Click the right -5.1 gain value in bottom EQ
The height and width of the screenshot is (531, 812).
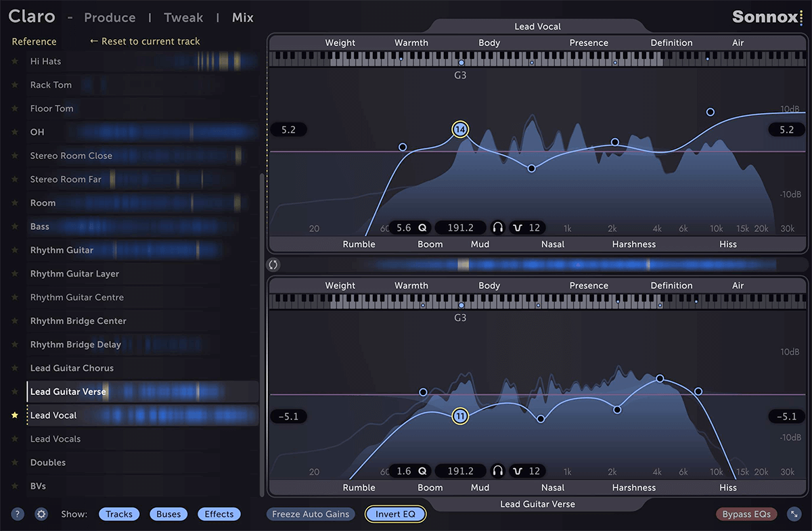tap(786, 416)
